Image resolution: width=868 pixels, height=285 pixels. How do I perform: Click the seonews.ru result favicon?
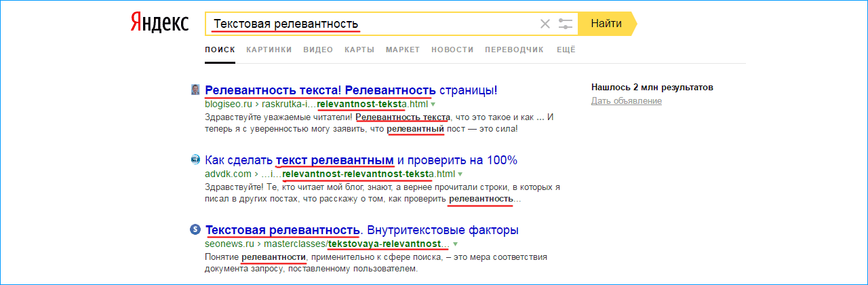coord(195,229)
